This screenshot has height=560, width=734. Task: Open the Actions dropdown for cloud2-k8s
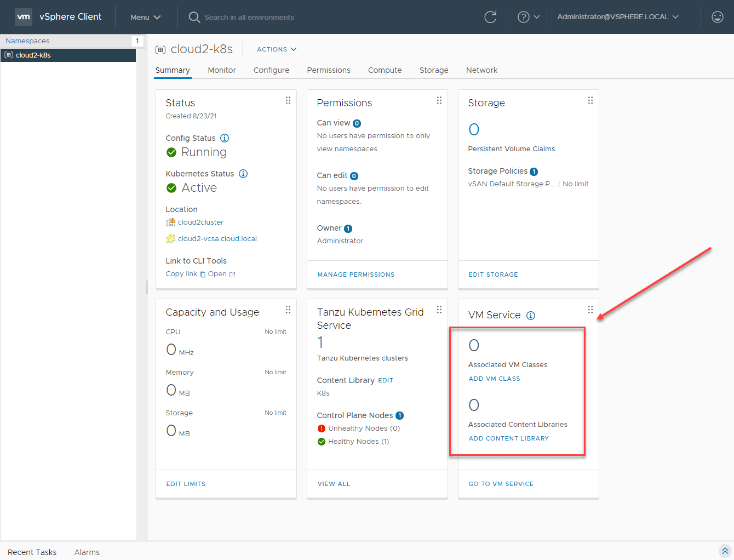click(277, 49)
